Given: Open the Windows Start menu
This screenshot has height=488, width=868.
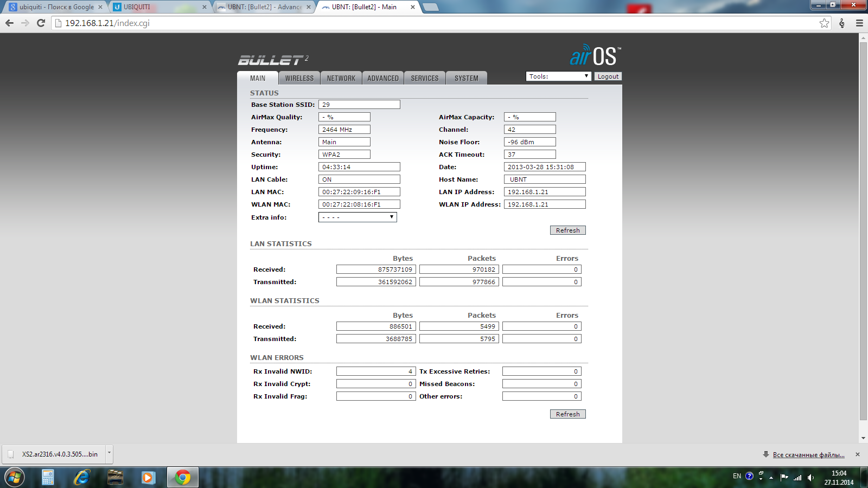Looking at the screenshot, I should (14, 478).
